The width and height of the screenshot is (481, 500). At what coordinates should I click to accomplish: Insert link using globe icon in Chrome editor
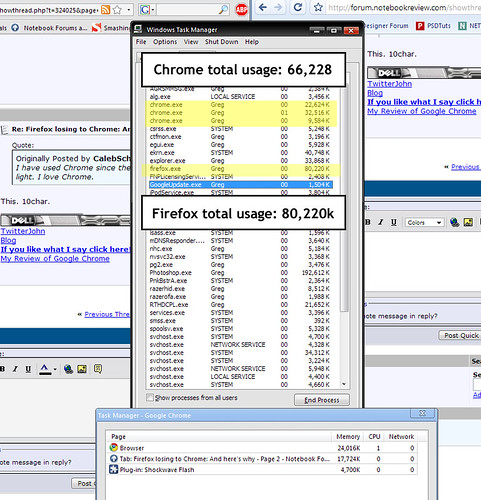pyautogui.click(x=454, y=222)
